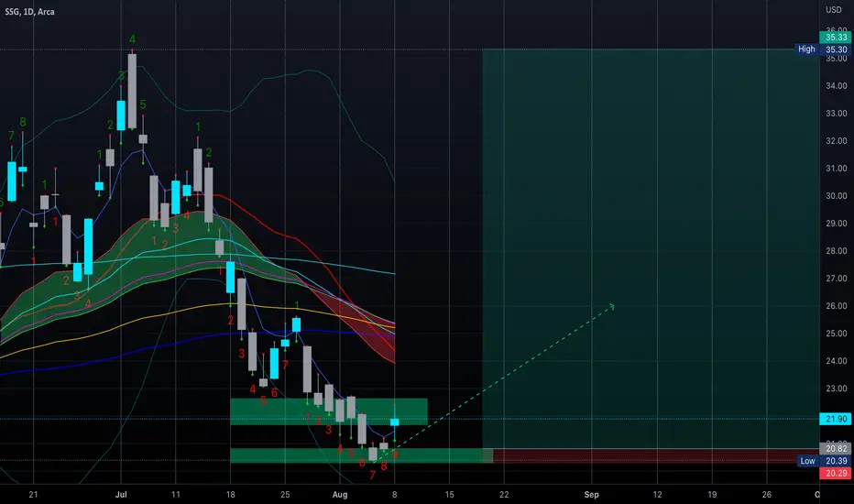Screen dimensions: 854x504
Task: Select the gray 20.82 entry price tag
Action: (x=836, y=448)
